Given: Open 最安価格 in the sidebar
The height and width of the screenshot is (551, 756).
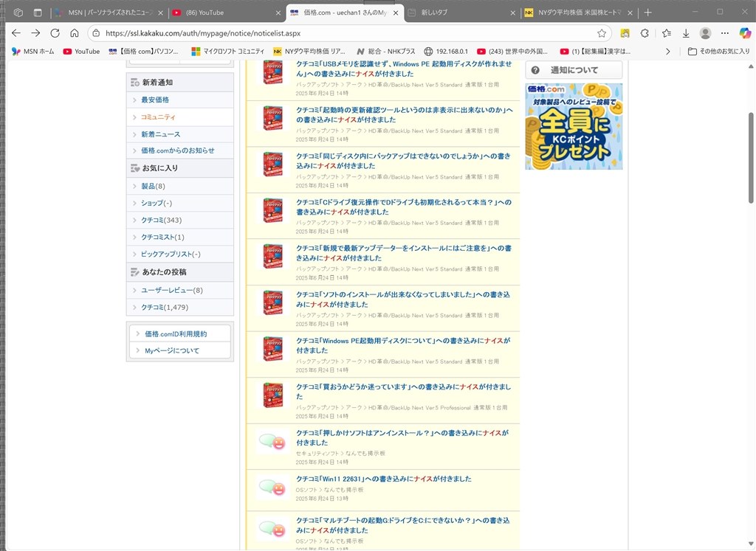Looking at the screenshot, I should click(x=155, y=100).
